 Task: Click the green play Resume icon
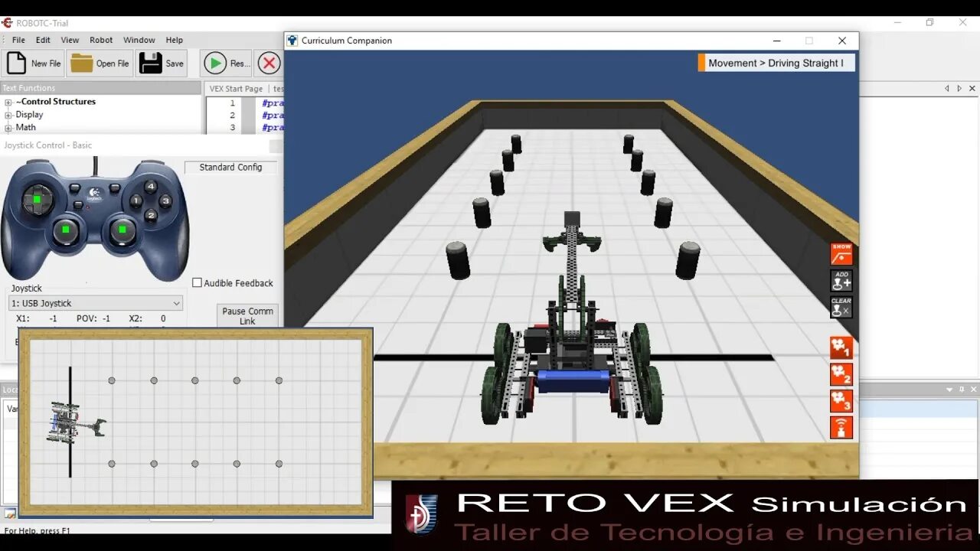pyautogui.click(x=216, y=63)
